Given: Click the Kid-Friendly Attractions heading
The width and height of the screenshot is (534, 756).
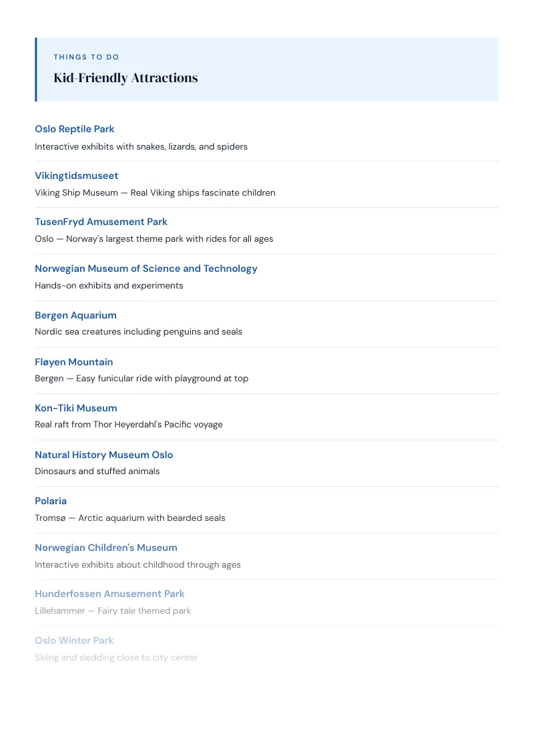Looking at the screenshot, I should point(125,78).
